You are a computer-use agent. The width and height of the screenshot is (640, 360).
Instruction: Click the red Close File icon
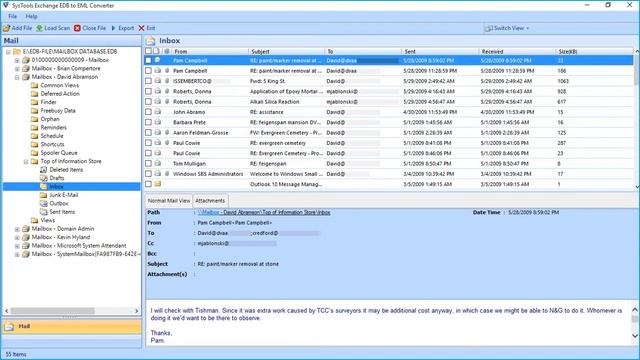point(78,28)
